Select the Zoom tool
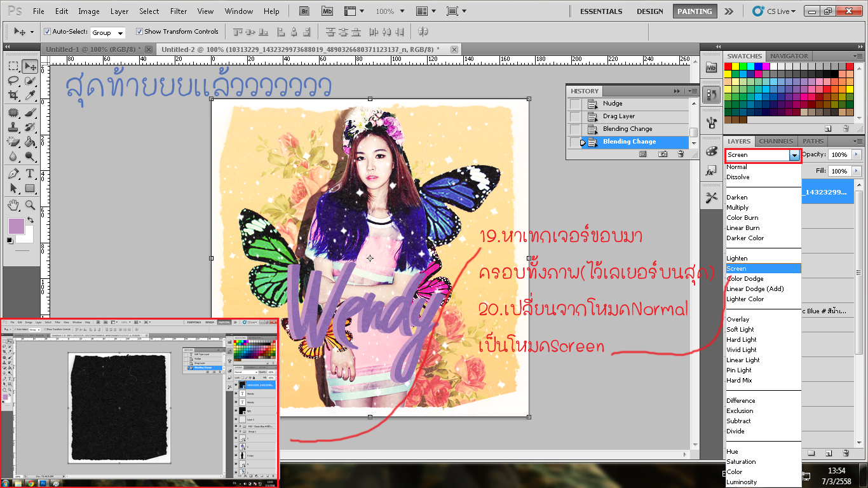The height and width of the screenshot is (488, 868). [x=30, y=205]
